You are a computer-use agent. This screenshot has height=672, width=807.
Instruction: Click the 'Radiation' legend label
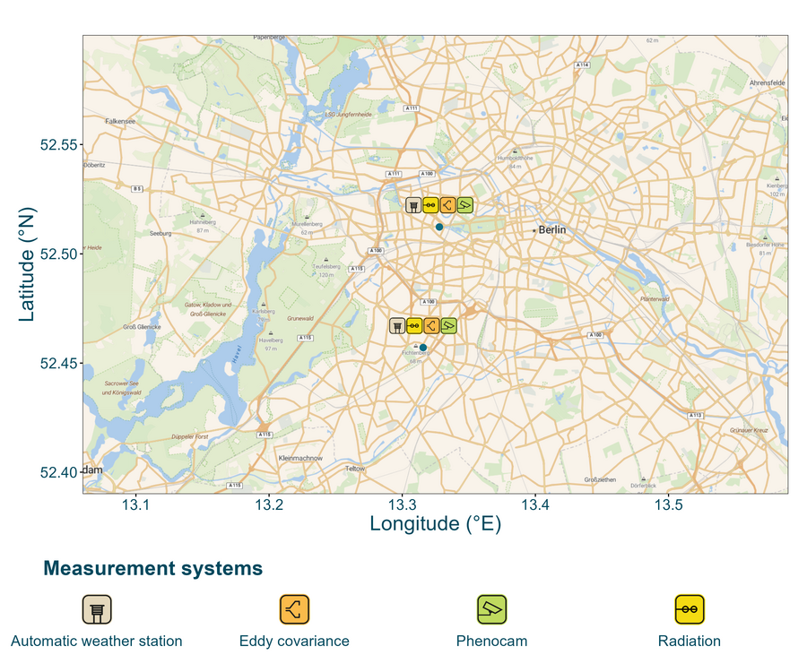690,642
